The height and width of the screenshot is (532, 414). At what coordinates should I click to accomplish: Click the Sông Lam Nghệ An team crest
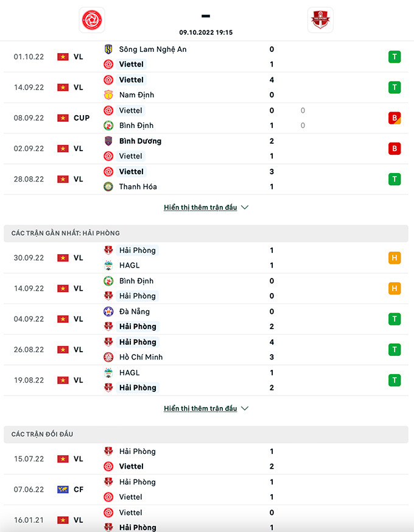click(x=108, y=49)
